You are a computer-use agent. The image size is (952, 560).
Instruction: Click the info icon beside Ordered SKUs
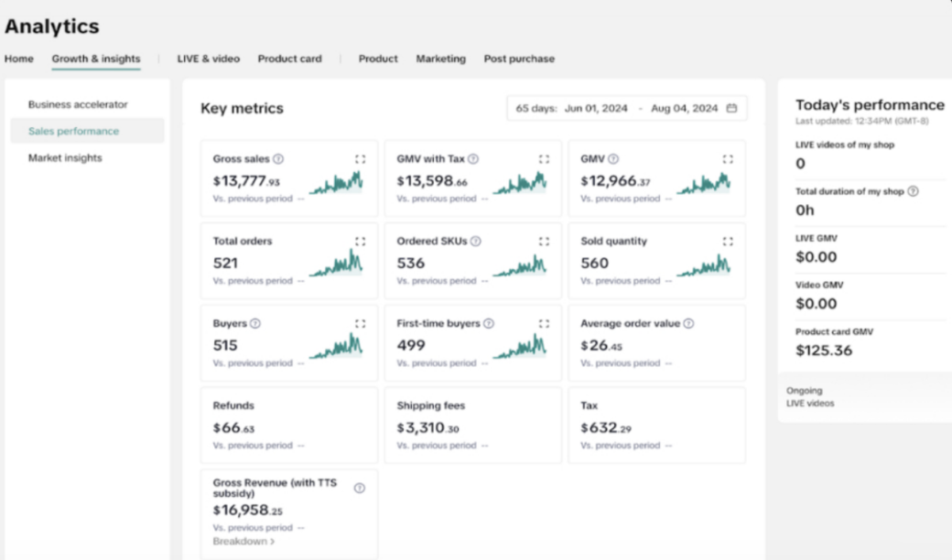(475, 242)
